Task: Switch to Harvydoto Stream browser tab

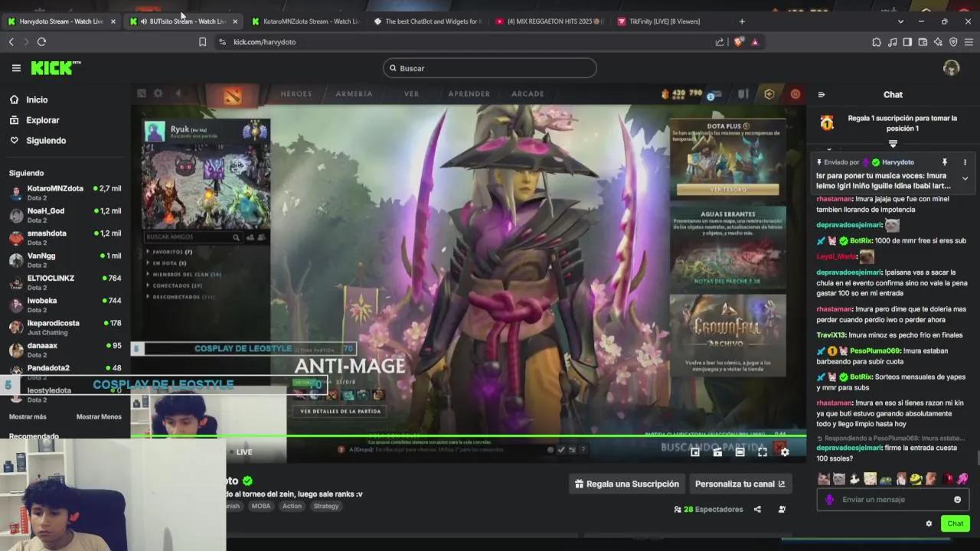Action: pos(61,21)
